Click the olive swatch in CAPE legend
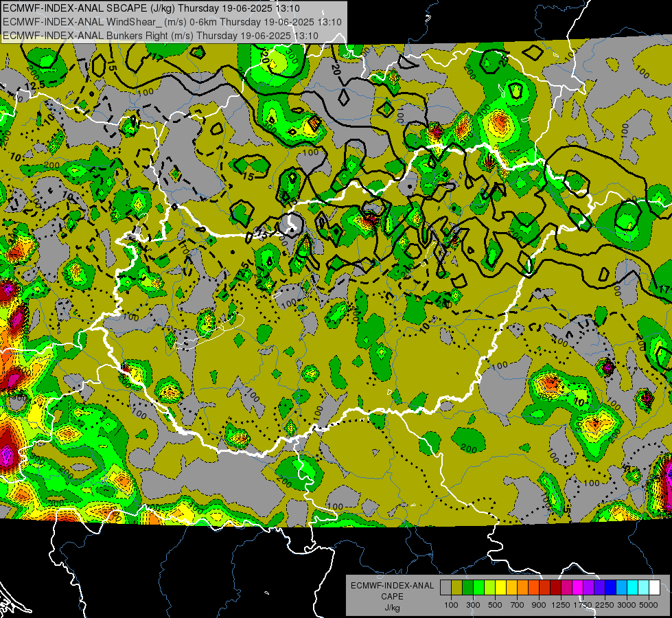 [456, 588]
